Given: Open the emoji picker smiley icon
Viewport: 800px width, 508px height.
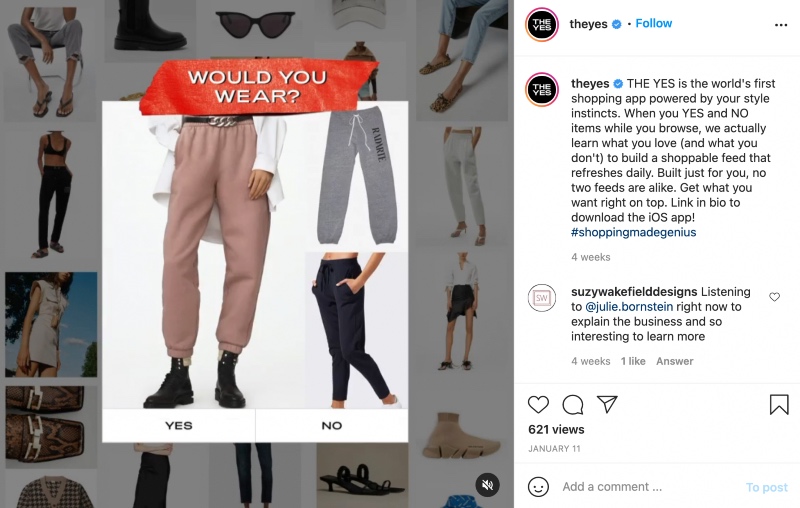Looking at the screenshot, I should tap(538, 487).
